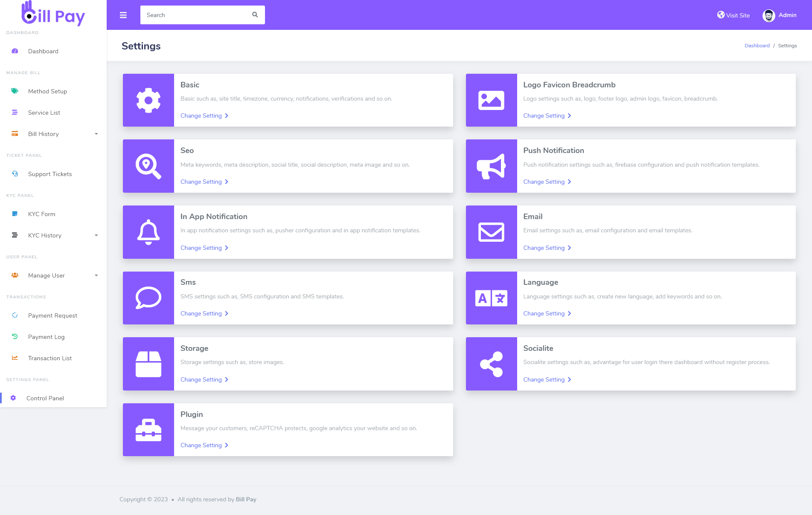
Task: Click the In App Notification bell icon
Action: [x=148, y=232]
